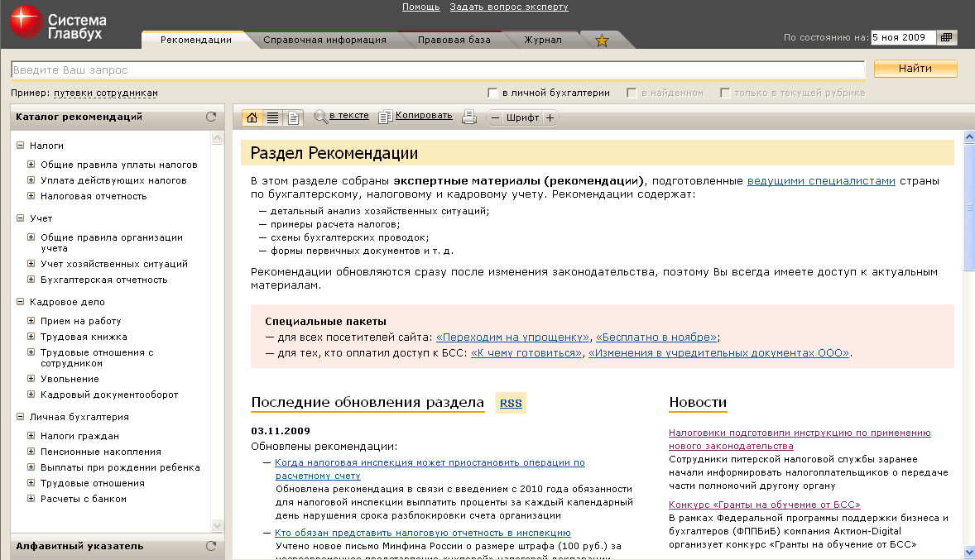Expand the 'Расчеты с банком' node

click(x=31, y=498)
